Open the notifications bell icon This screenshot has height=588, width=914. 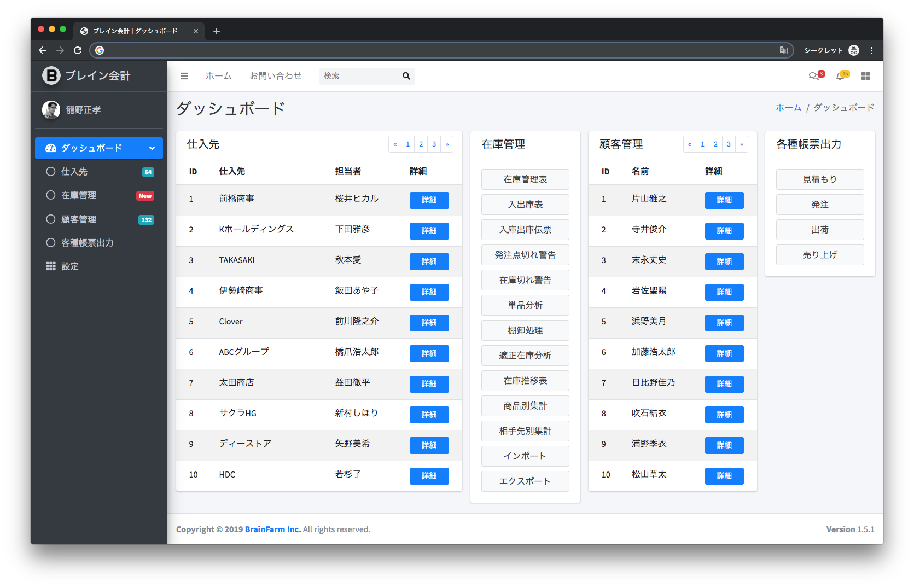point(840,76)
